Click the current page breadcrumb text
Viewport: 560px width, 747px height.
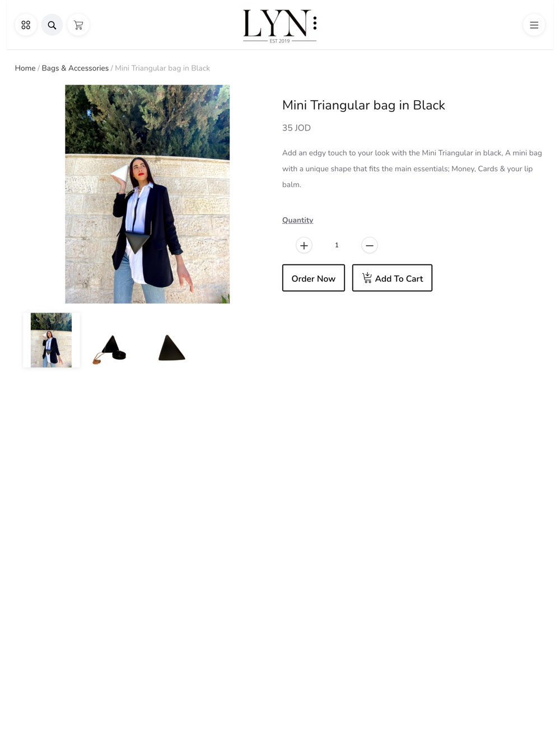point(162,68)
